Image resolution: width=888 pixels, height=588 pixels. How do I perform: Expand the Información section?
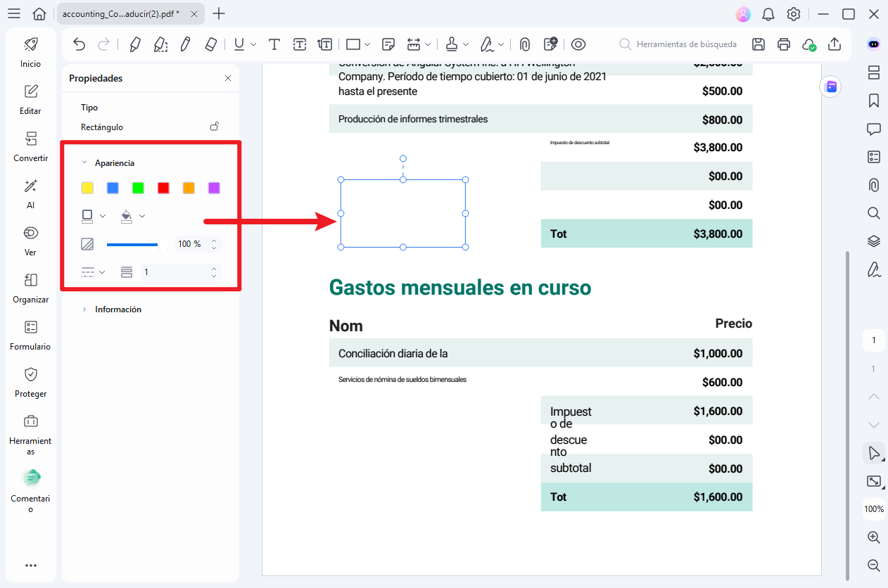coord(118,309)
